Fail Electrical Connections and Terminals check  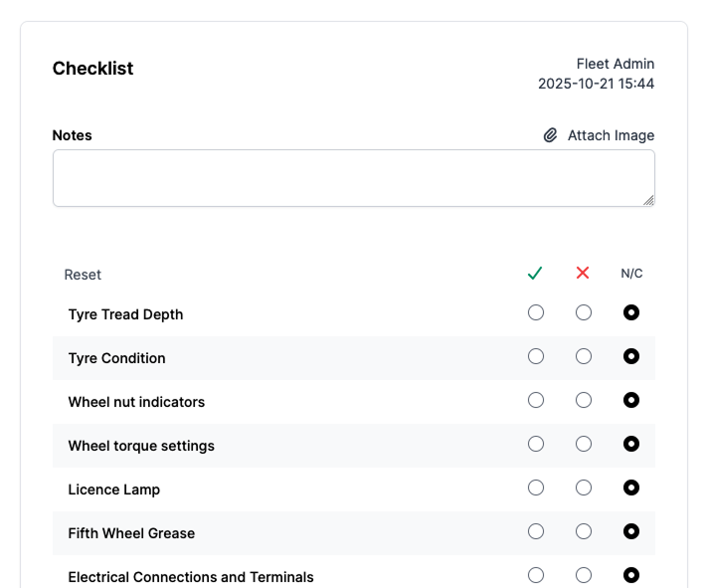click(584, 575)
